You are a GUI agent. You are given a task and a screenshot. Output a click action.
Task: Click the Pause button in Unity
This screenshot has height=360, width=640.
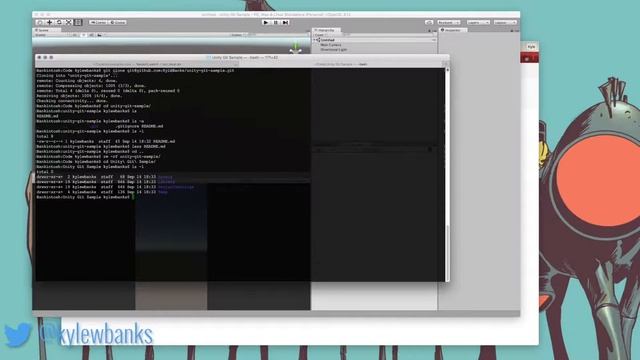276,22
